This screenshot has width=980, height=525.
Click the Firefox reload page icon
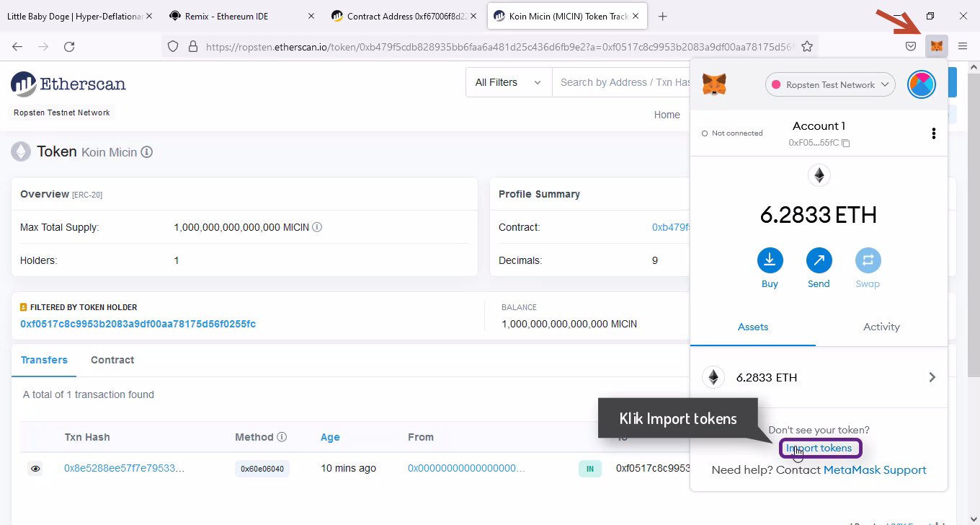tap(69, 46)
